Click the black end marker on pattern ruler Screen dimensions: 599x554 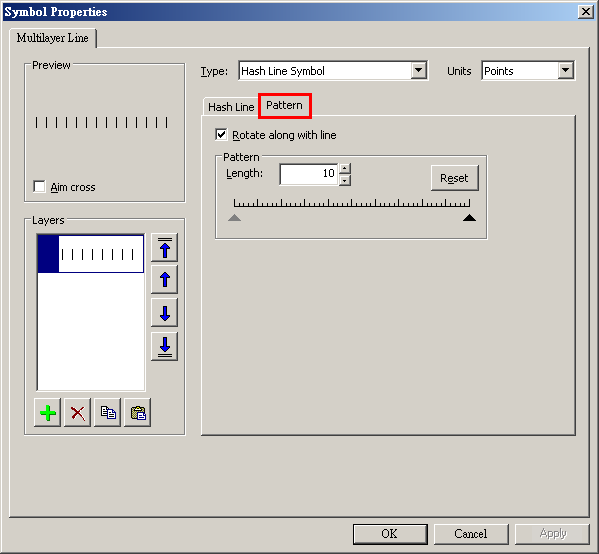click(469, 218)
